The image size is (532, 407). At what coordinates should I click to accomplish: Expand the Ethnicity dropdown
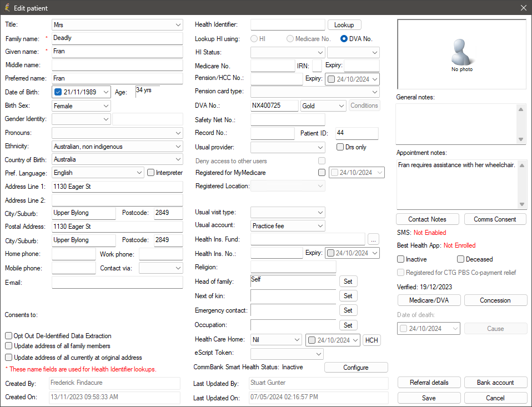pos(117,147)
